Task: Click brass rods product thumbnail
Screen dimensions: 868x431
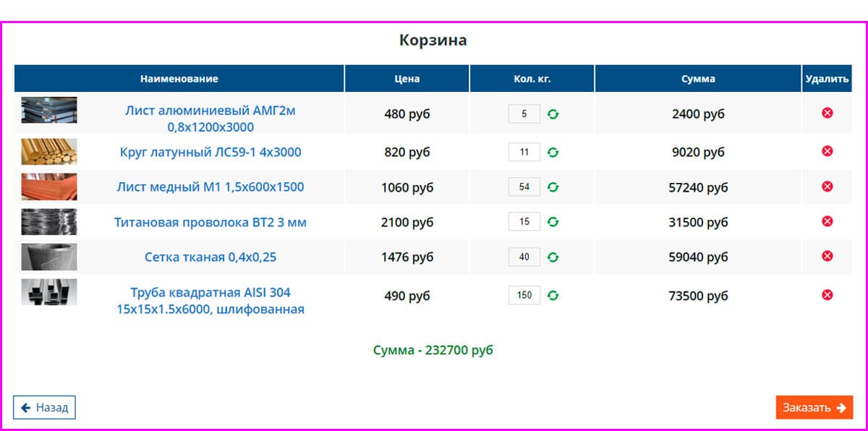Action: pyautogui.click(x=48, y=152)
